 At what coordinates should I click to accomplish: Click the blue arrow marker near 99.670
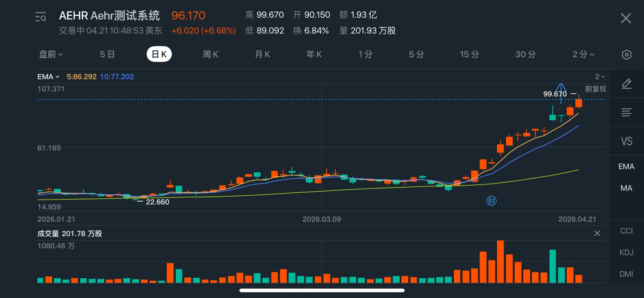[561, 93]
